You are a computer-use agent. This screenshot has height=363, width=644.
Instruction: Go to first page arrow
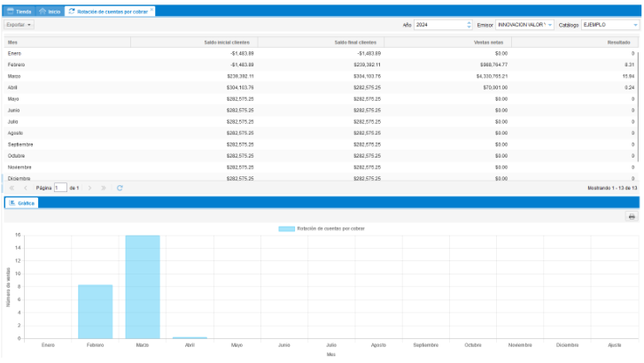click(12, 188)
